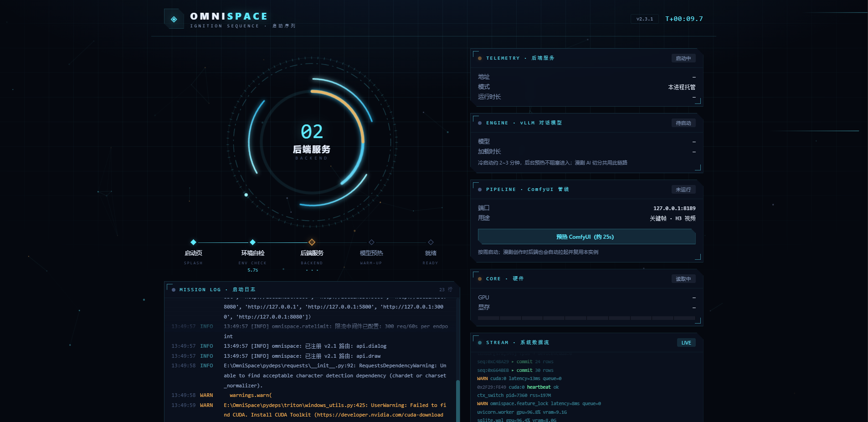Click the stream line cuda:0 heartbeat ok
The width and height of the screenshot is (868, 422).
tap(518, 387)
